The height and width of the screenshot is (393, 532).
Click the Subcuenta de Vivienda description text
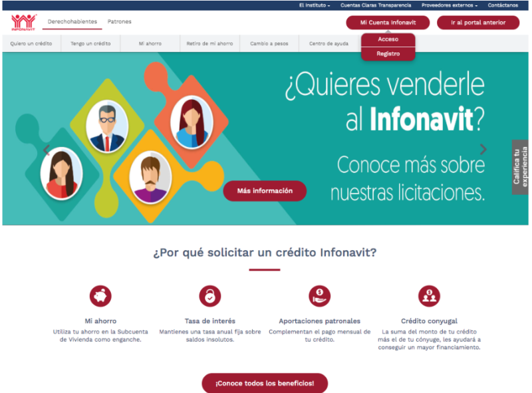(100, 336)
